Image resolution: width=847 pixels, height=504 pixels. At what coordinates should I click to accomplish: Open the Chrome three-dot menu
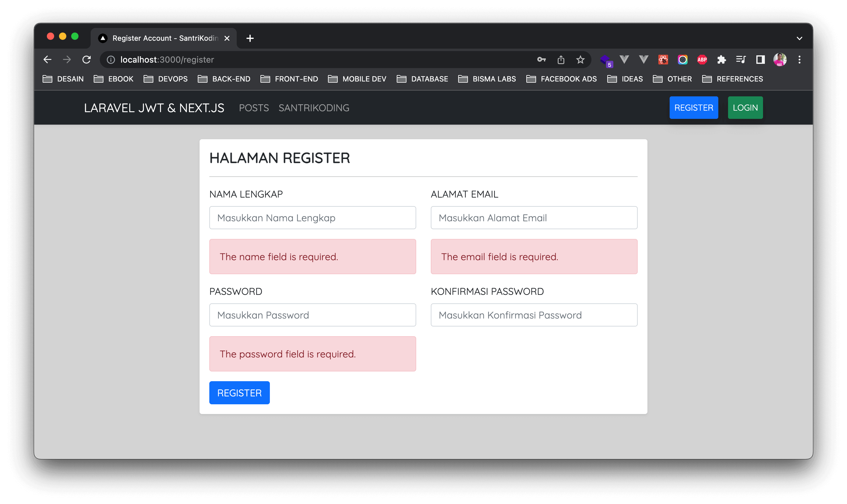(x=800, y=60)
